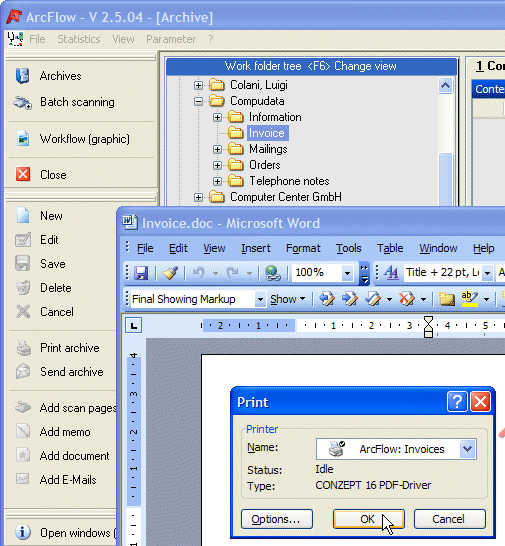The height and width of the screenshot is (546, 505).
Task: Click Reject Change red X icon
Action: tap(407, 299)
